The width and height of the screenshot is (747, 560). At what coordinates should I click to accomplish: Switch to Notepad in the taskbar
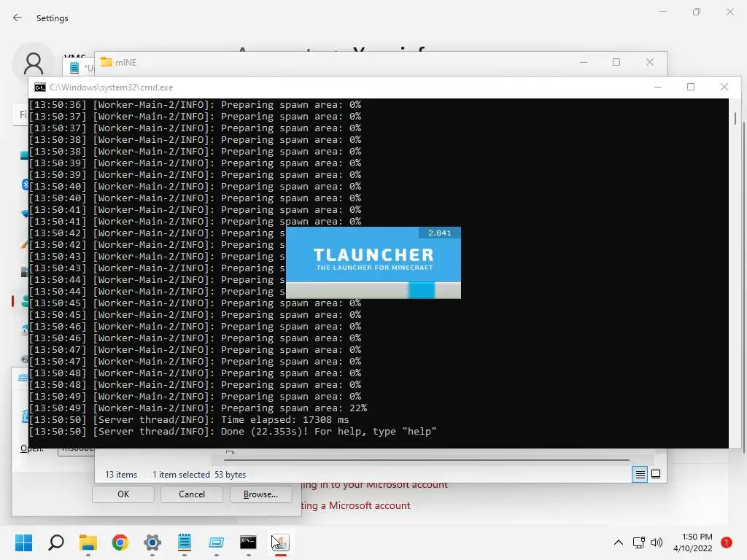tap(185, 542)
